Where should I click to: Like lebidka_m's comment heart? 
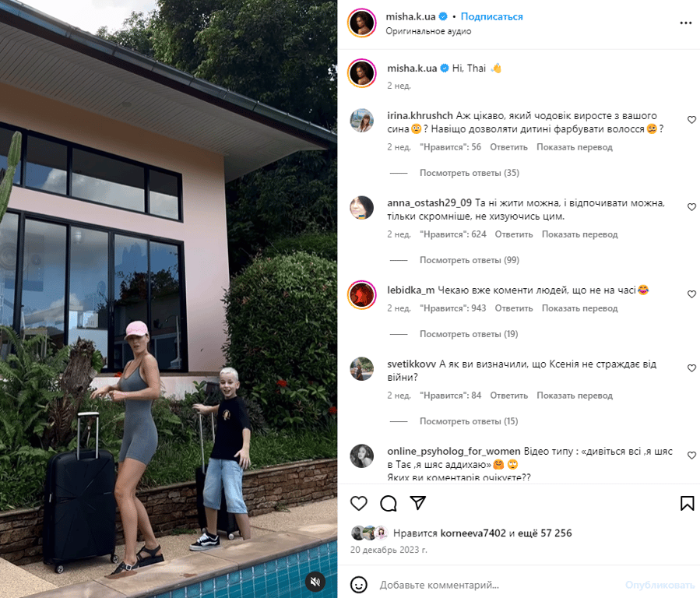pos(691,294)
